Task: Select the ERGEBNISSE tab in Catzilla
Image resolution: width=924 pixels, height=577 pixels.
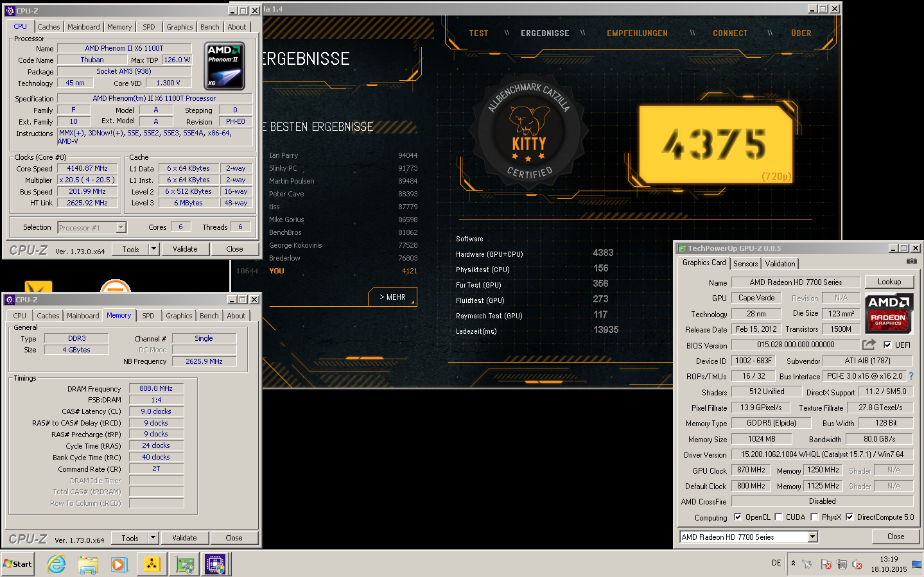Action: coord(545,33)
